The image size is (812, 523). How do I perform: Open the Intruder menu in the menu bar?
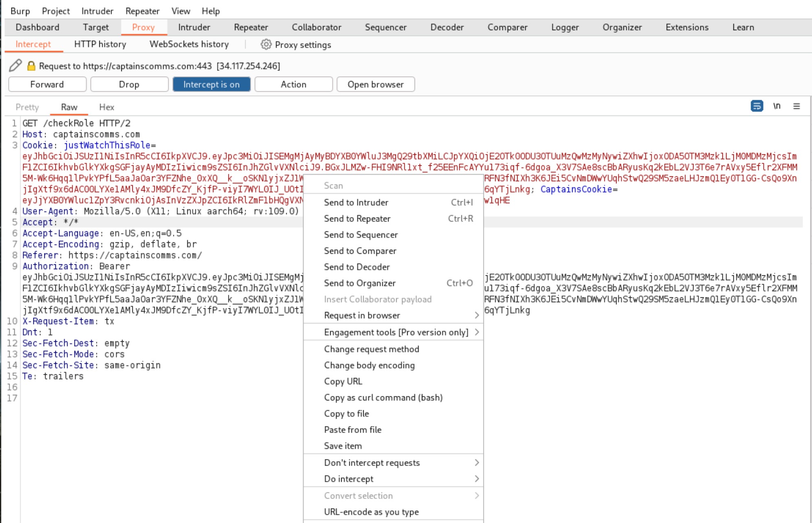[x=97, y=11]
